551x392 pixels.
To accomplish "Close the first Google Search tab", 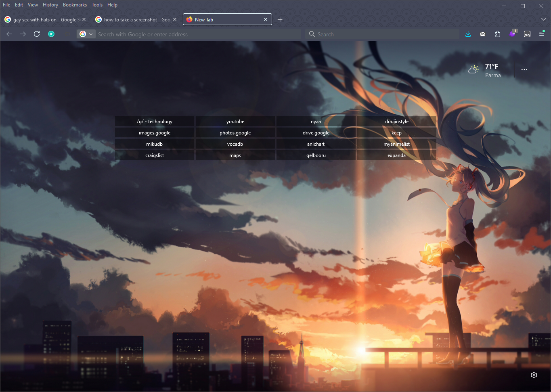I will click(84, 19).
